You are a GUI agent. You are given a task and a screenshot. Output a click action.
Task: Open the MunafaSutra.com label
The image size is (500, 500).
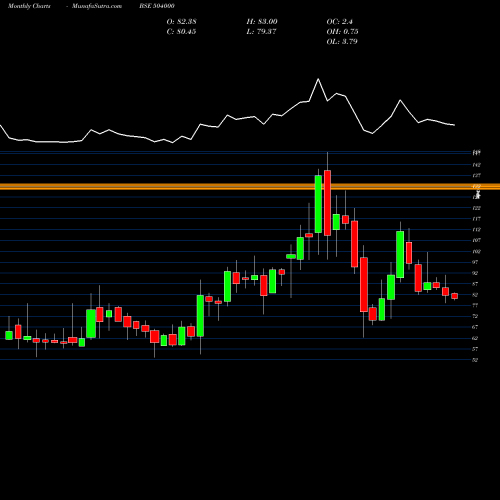point(97,6)
